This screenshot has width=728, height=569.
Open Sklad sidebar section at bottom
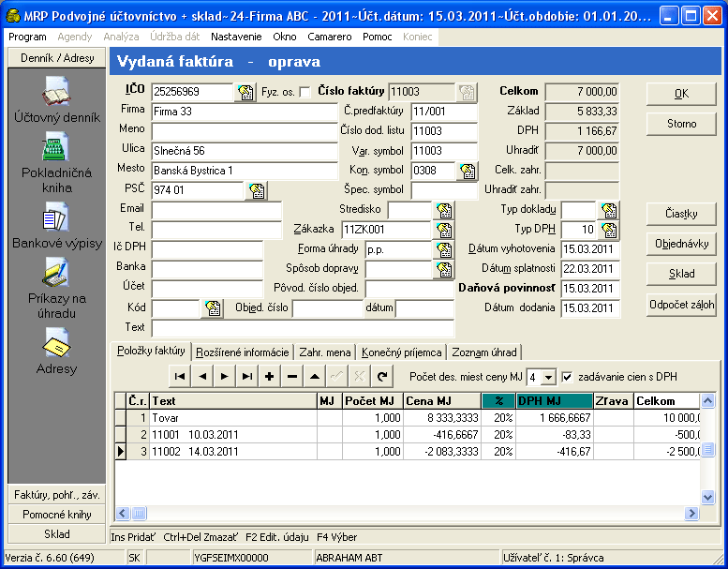[57, 534]
